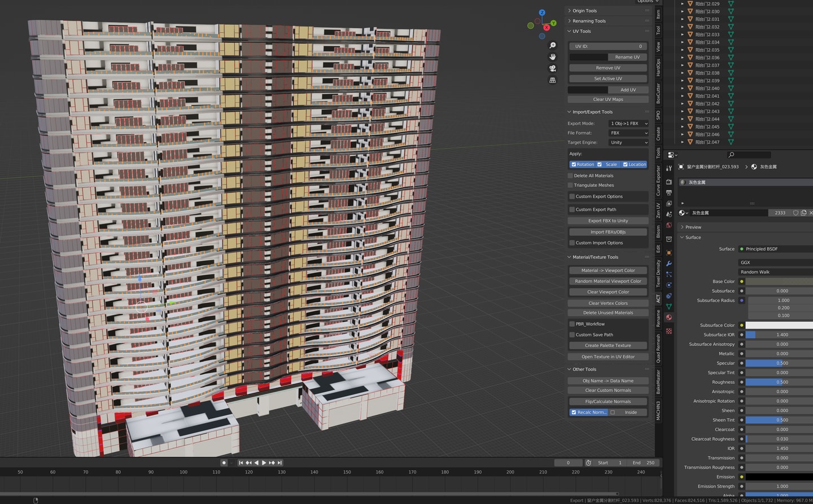Toggle the Scale apply checkbox
Viewport: 813px width, 504px height.
[x=600, y=165]
